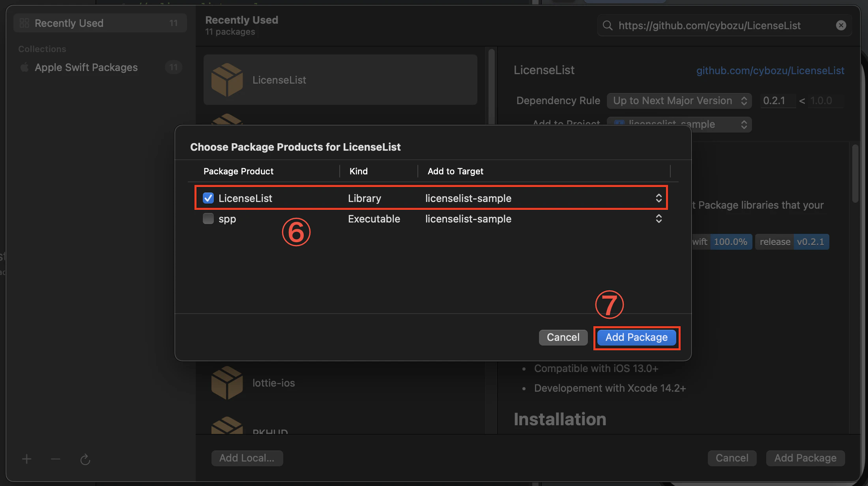Viewport: 868px width, 486px height.
Task: Click the refresh collections icon
Action: point(85,459)
